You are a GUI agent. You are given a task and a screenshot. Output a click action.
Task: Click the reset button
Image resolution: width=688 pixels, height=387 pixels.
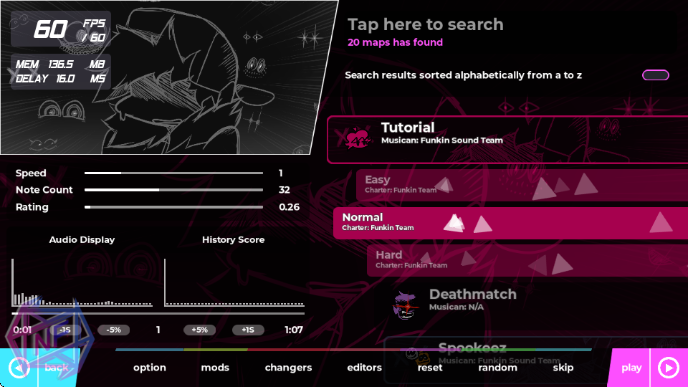click(x=430, y=368)
